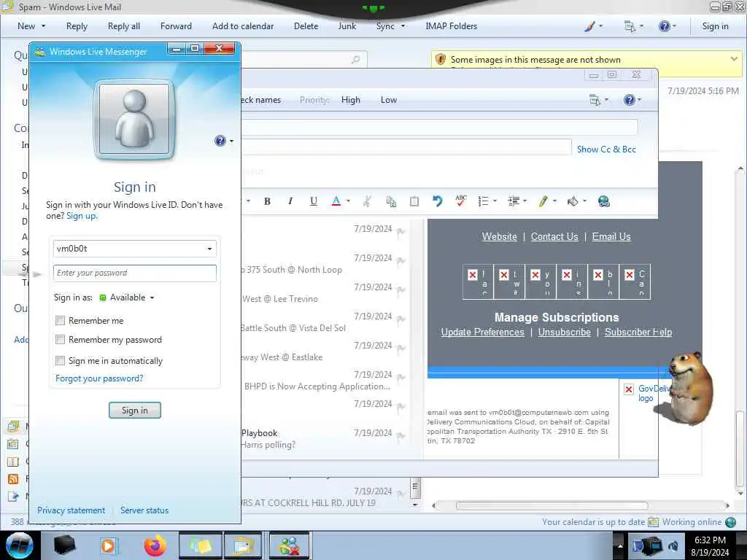Screen dimensions: 747x560
Task: Click Delete in Live Mail toolbar
Action: coord(306,26)
